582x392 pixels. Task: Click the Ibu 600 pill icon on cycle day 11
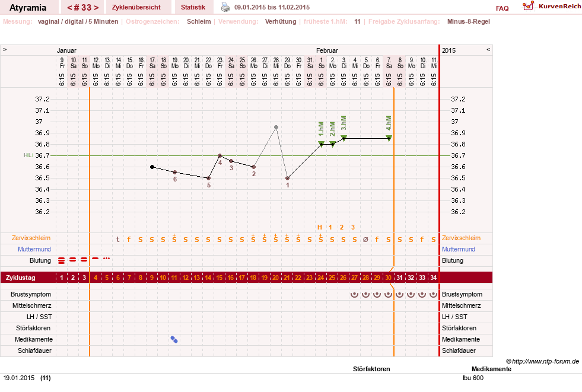point(174,339)
